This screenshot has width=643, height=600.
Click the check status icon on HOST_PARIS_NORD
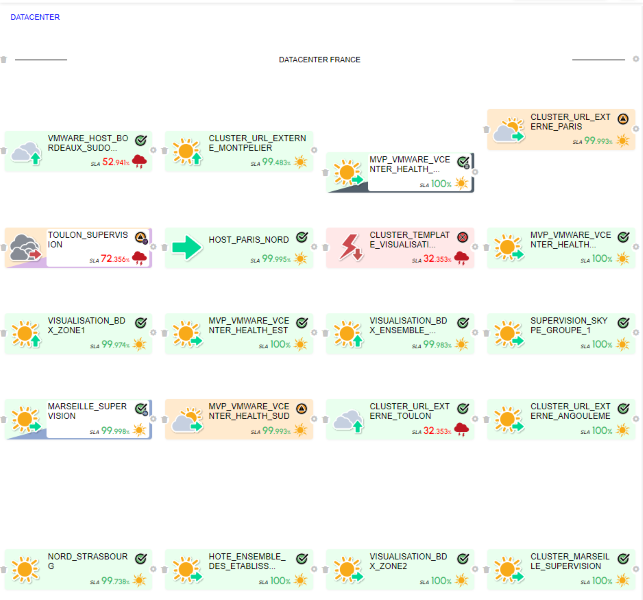(302, 238)
